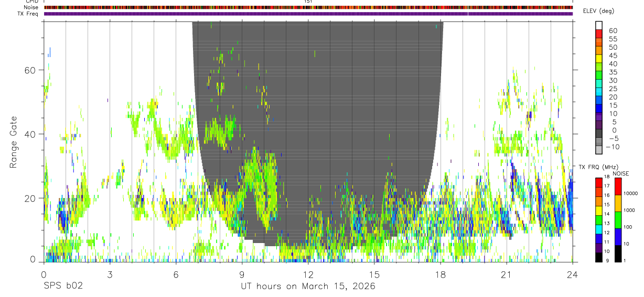Viewport: 644px width, 297px height.
Task: Click the '45' label on ELEV scale
Action: pos(613,56)
